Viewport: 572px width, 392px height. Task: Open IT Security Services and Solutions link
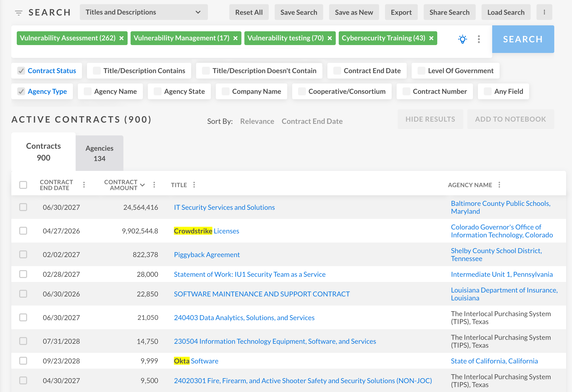pos(224,207)
